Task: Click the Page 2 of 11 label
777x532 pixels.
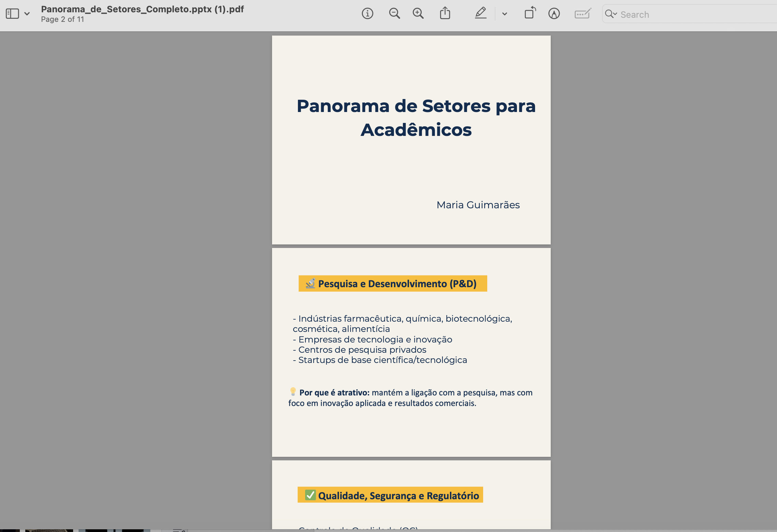Action: coord(63,19)
